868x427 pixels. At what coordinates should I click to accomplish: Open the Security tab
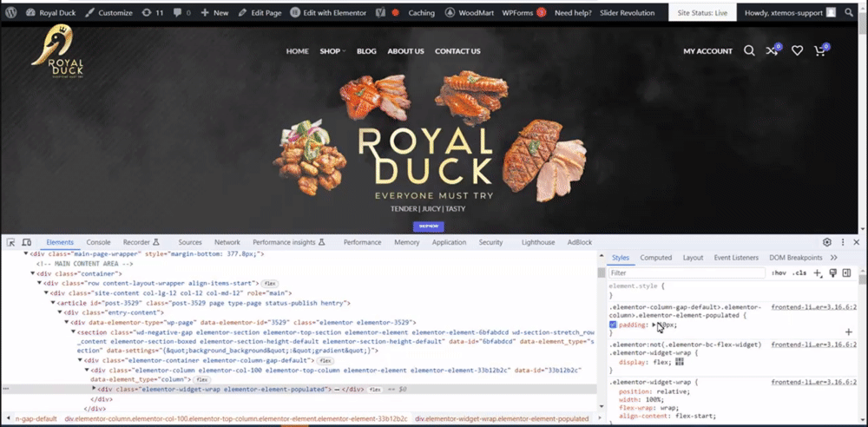tap(491, 242)
